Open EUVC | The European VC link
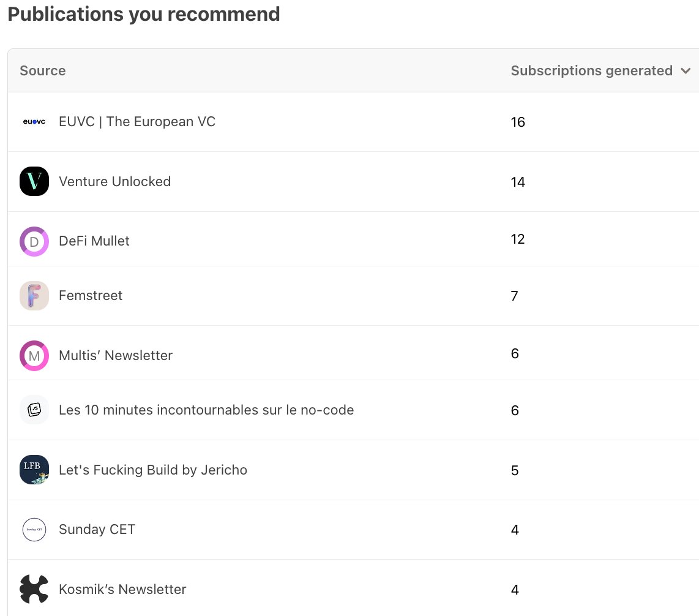The height and width of the screenshot is (616, 699). (137, 122)
